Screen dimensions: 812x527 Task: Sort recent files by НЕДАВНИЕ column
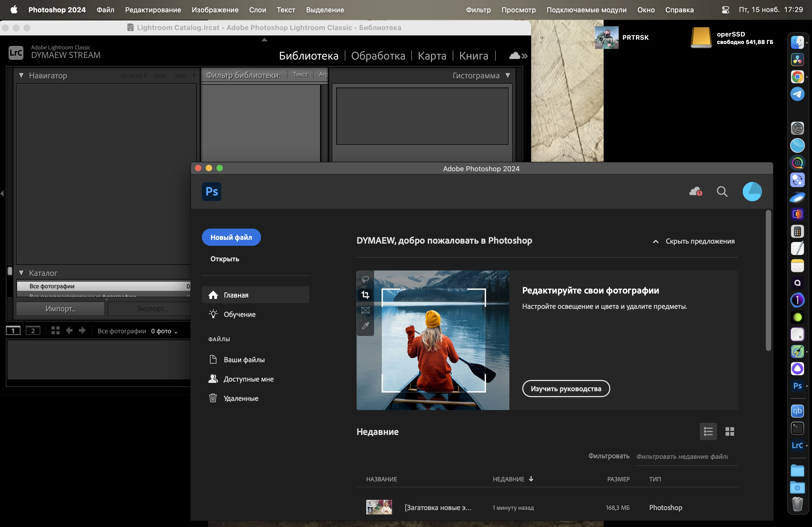(x=513, y=479)
